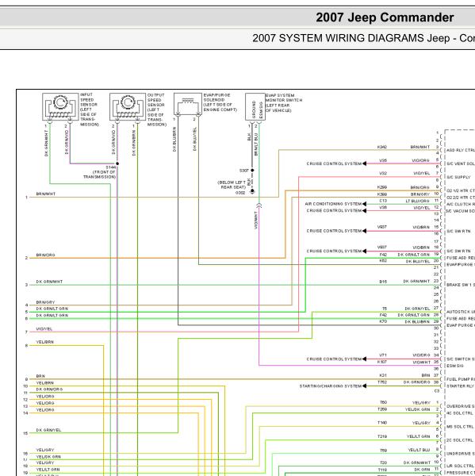Screen dimensions: 475x476
Task: Click circuit code T60
Action: [383, 402]
